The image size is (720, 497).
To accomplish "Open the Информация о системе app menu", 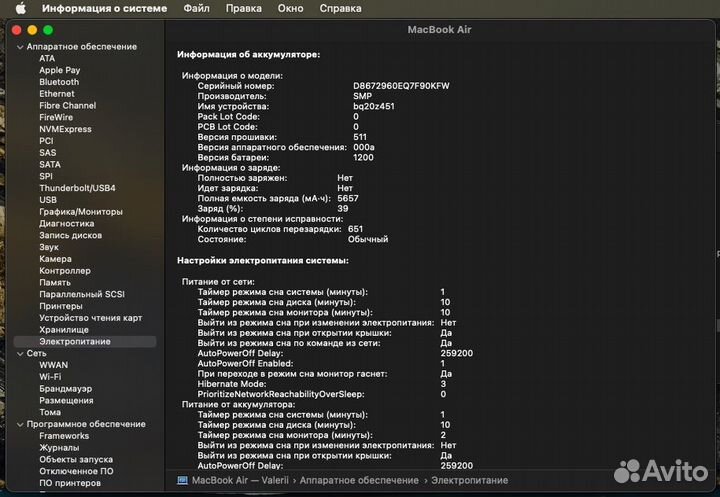I will 104,8.
